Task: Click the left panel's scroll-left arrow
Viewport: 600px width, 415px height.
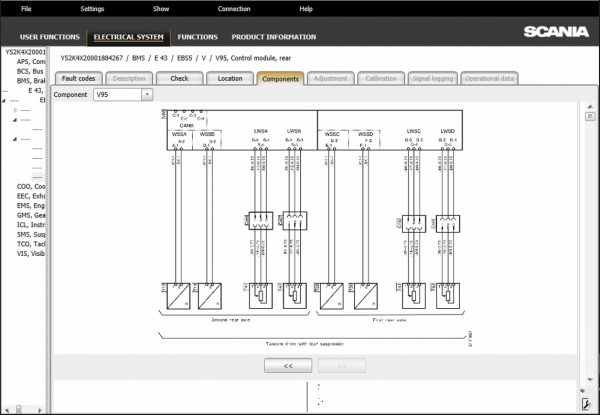Action: pyautogui.click(x=7, y=410)
